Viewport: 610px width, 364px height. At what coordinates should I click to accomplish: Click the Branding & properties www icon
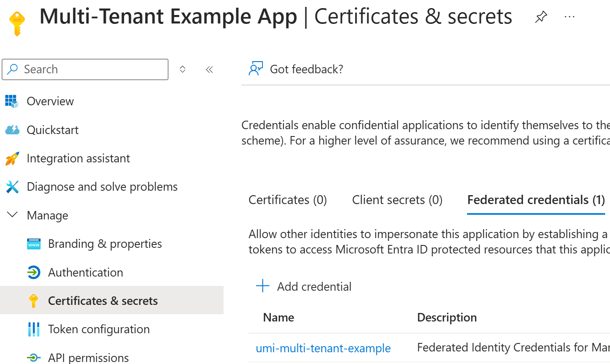(x=34, y=244)
